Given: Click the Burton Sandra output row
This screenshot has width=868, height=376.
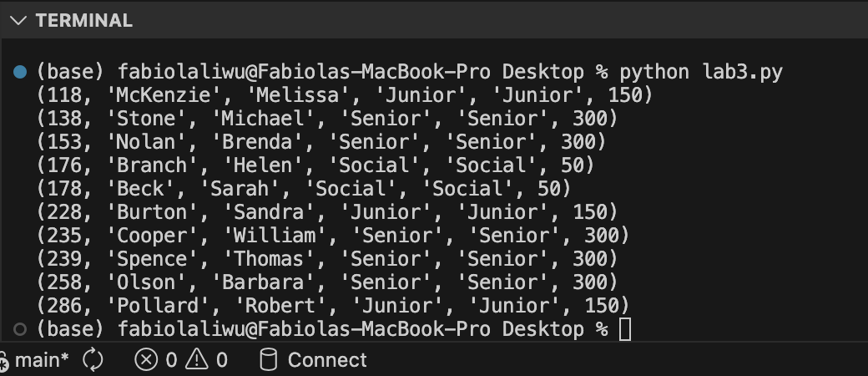Looking at the screenshot, I should [326, 212].
